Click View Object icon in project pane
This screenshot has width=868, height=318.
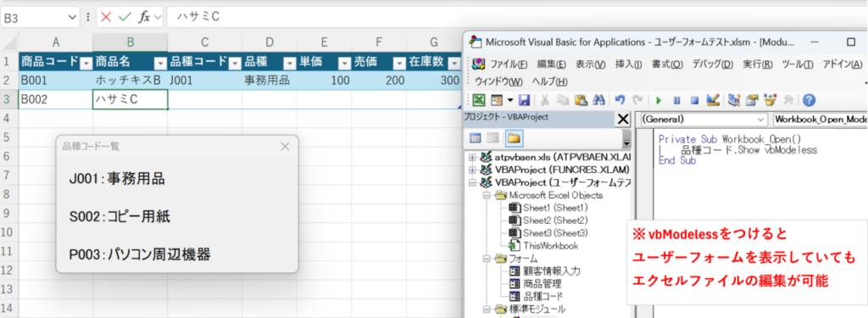tap(492, 138)
